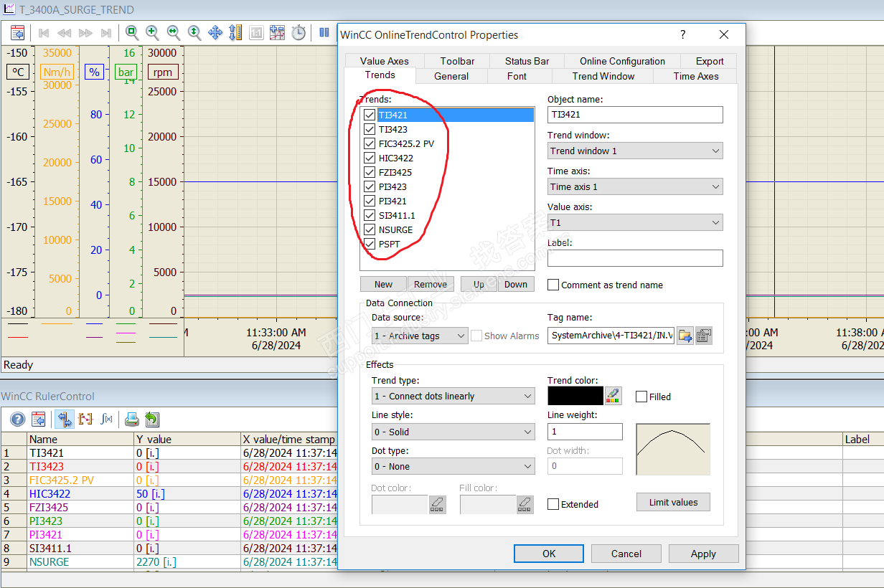Expand the Trend window dropdown
Image resolution: width=884 pixels, height=588 pixels.
635,151
